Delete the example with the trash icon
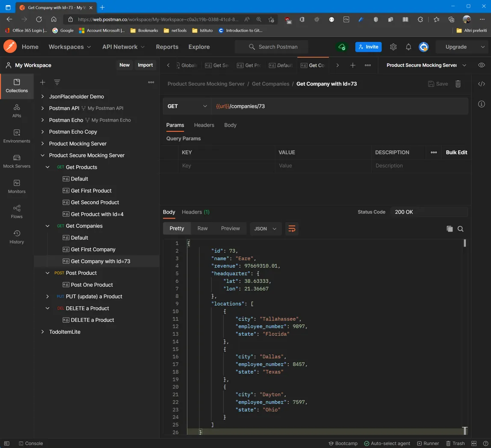The image size is (491, 448). coord(458,84)
